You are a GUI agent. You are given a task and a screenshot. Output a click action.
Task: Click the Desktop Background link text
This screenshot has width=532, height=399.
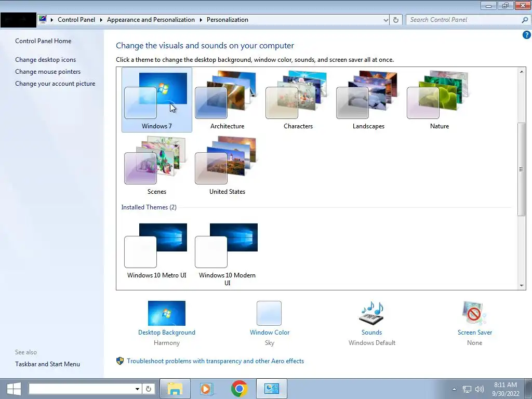click(167, 332)
